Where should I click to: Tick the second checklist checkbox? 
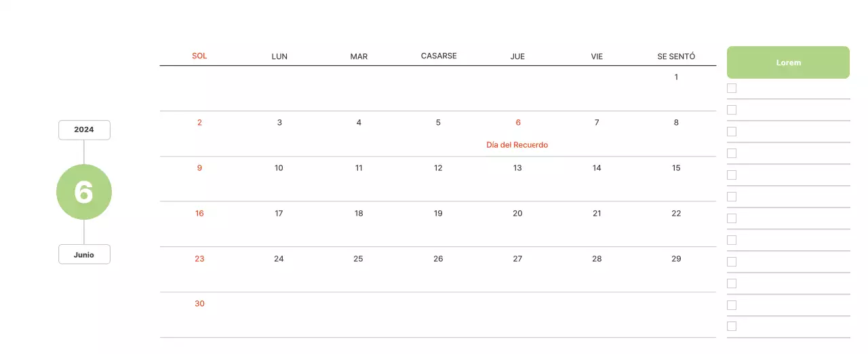point(732,110)
